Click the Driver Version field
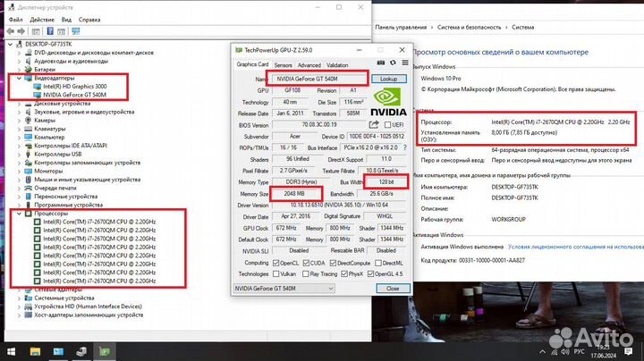 tap(339, 206)
